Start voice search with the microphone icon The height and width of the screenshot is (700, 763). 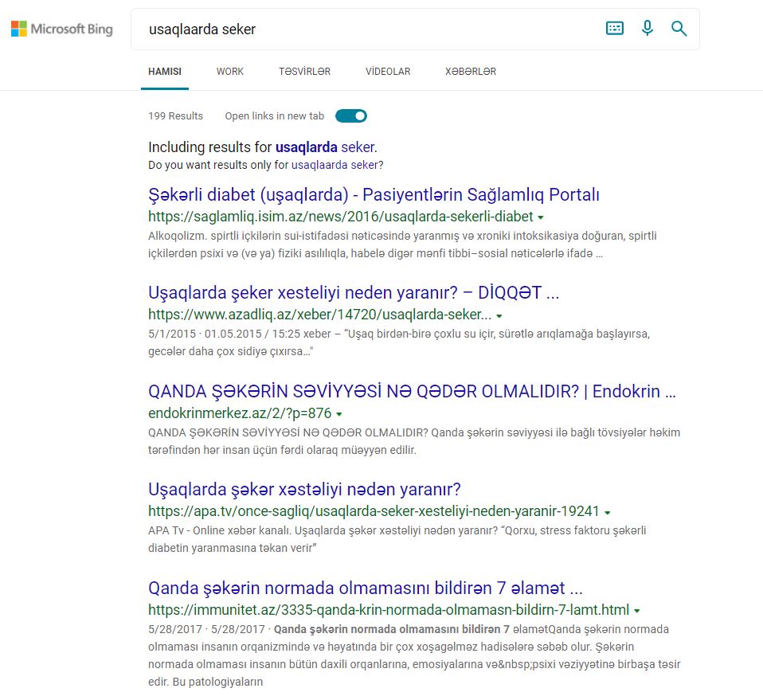click(x=647, y=28)
